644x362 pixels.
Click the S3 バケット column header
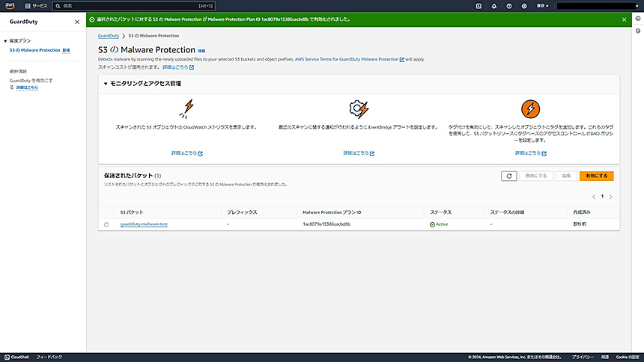pos(132,212)
